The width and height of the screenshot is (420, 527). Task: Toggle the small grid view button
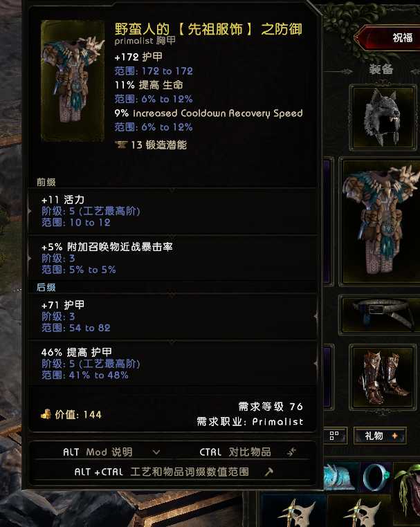334,436
